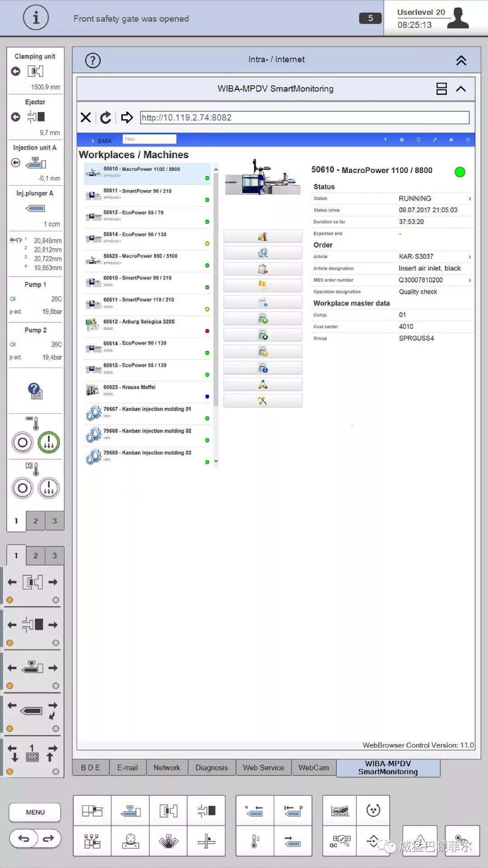Open the chart statistics button for the machine
488x868 pixels.
[x=263, y=237]
